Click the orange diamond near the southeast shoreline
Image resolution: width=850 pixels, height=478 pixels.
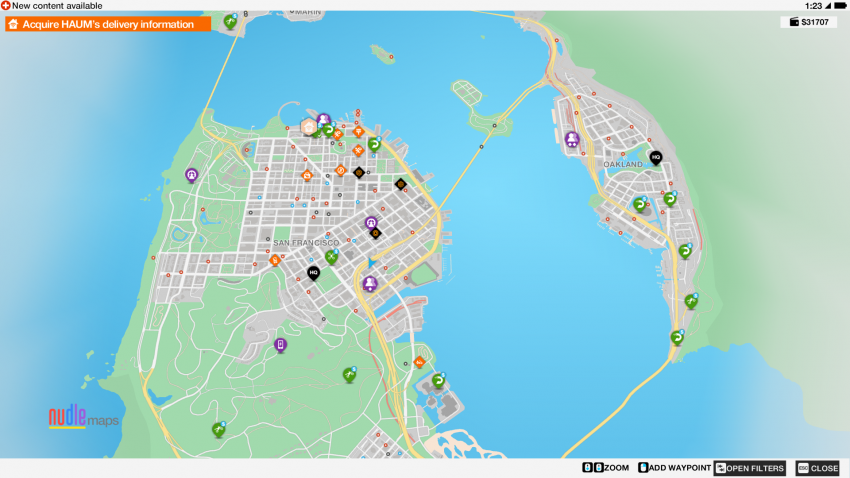(x=419, y=361)
